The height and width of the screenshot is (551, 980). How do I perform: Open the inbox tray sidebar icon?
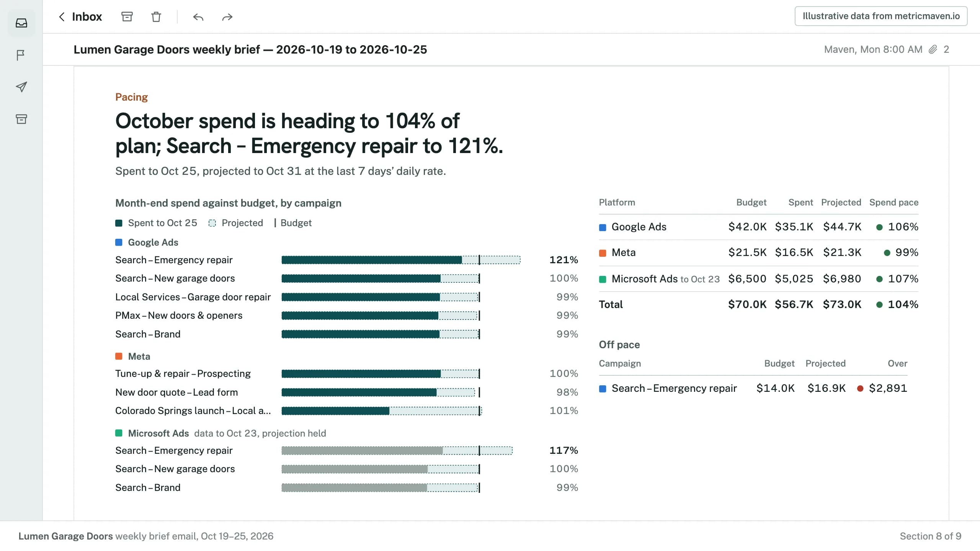pyautogui.click(x=21, y=23)
